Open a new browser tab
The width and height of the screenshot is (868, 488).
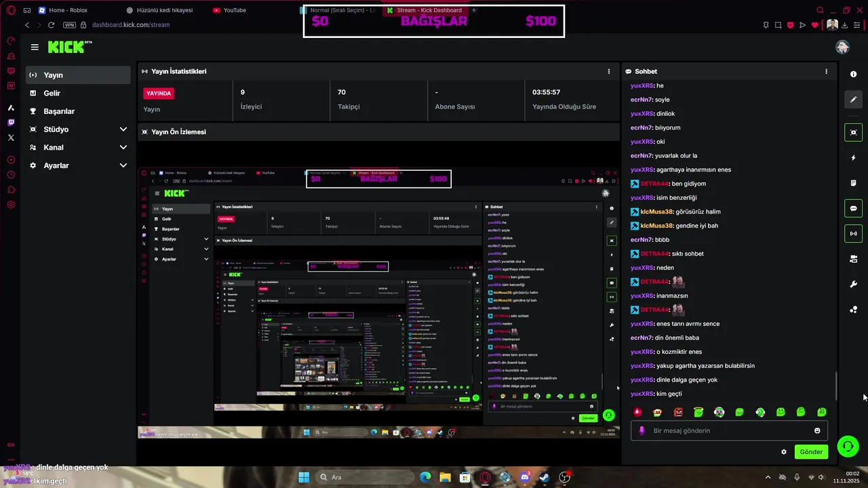point(474,10)
